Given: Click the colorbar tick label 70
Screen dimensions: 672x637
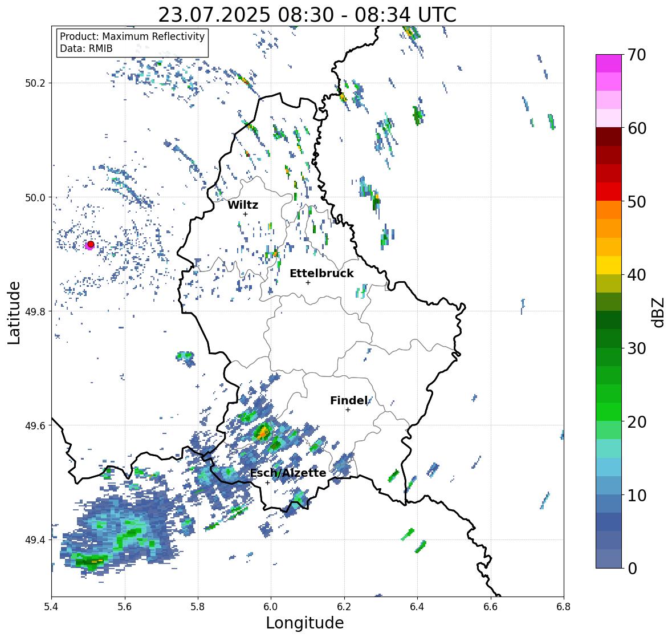Looking at the screenshot, I should coord(637,55).
